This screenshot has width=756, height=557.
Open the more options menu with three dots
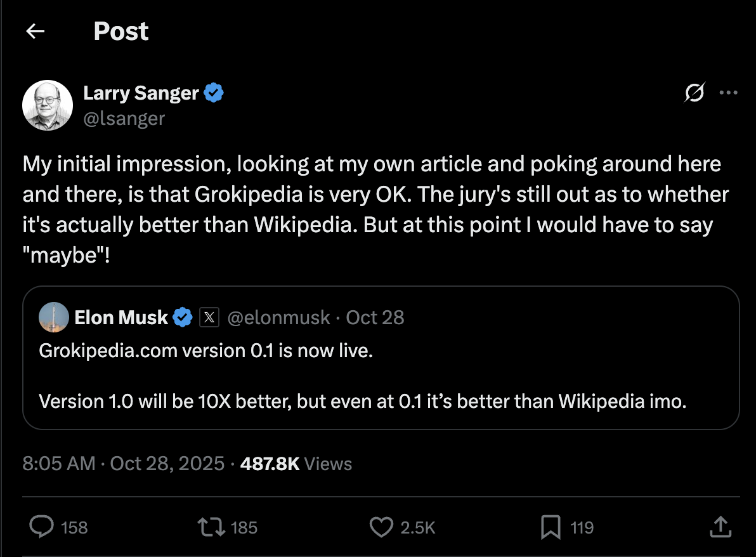tap(728, 93)
